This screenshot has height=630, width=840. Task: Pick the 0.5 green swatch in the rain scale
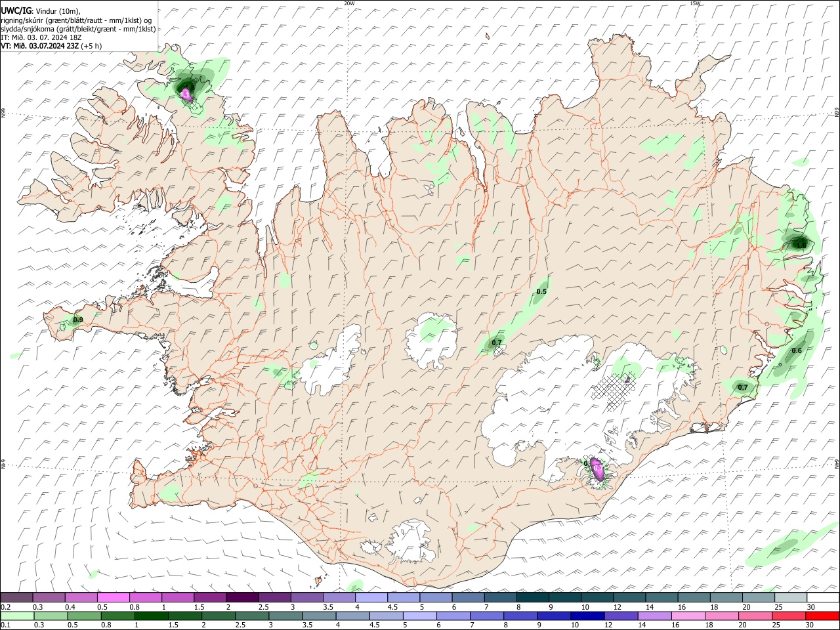85,616
